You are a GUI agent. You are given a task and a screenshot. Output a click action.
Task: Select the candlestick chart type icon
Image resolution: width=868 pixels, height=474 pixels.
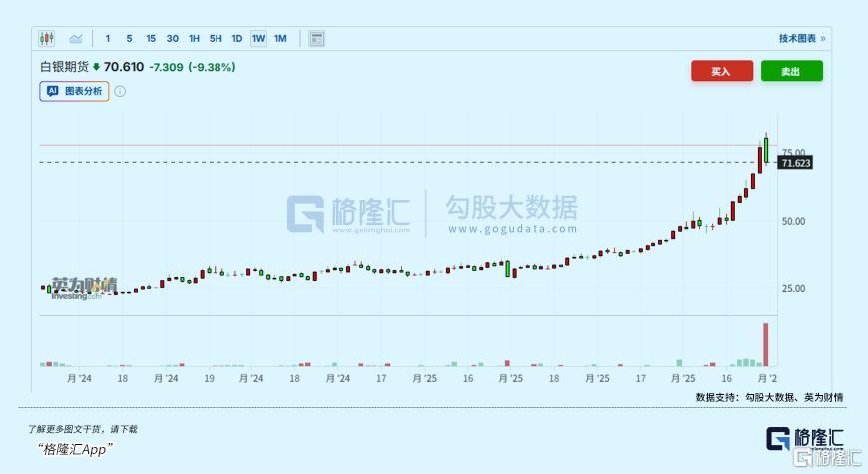(x=47, y=39)
